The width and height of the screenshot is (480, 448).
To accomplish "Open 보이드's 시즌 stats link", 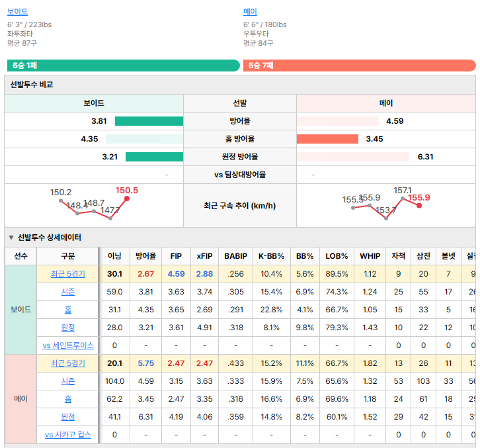I will click(x=68, y=292).
